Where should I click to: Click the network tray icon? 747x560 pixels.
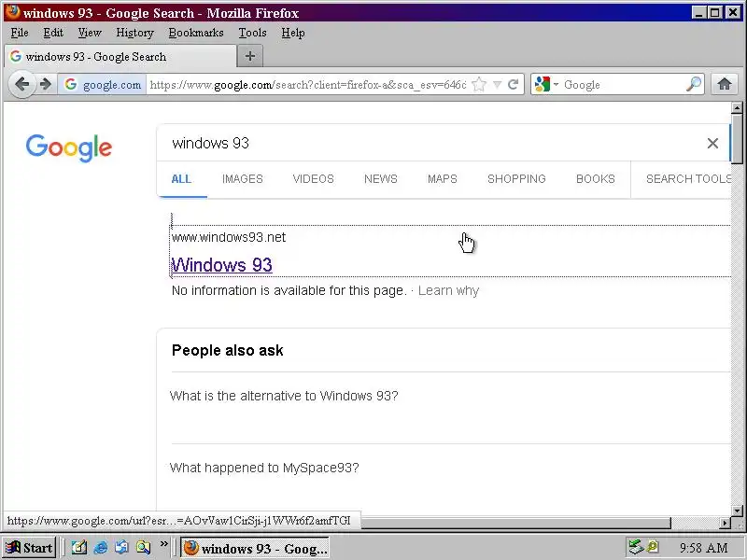[x=636, y=547]
